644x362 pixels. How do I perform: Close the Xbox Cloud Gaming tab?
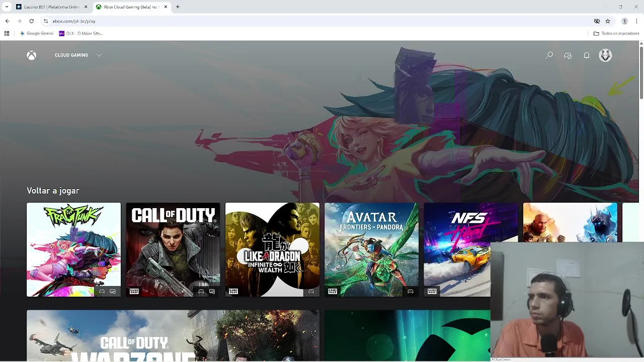point(166,7)
